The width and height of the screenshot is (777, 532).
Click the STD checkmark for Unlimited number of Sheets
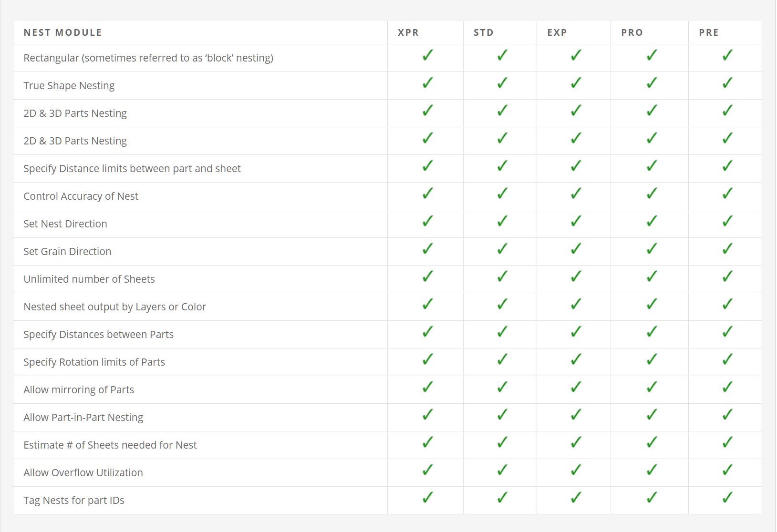tap(502, 276)
